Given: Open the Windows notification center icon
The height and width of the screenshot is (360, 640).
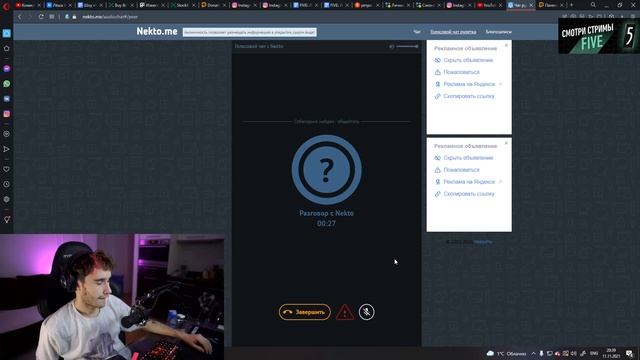Looking at the screenshot, I should point(630,353).
